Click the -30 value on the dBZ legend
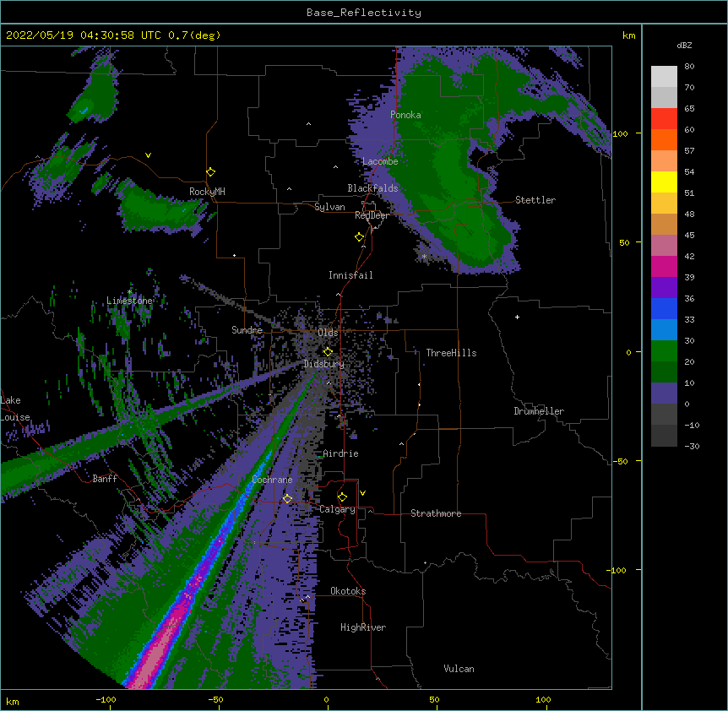Viewport: 728px width, 711px height. click(692, 446)
